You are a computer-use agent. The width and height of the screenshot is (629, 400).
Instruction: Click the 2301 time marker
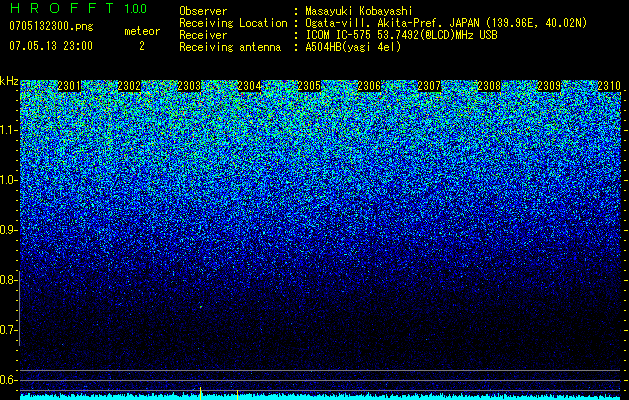(69, 86)
